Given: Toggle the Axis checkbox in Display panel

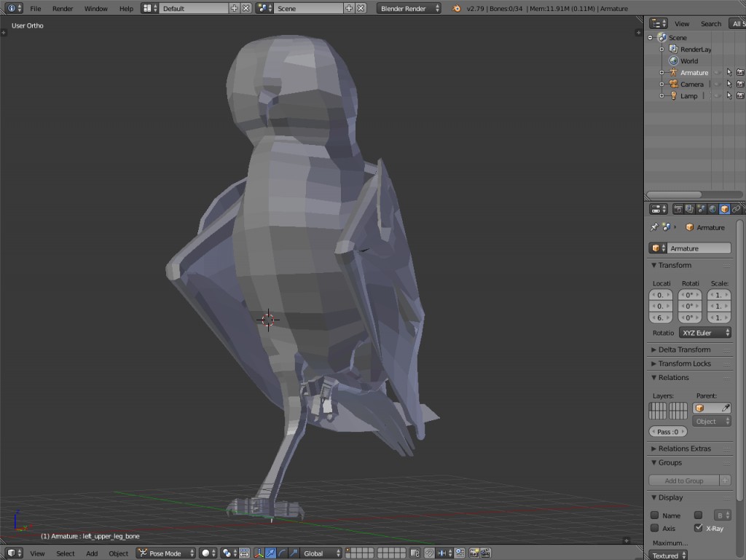Looking at the screenshot, I should coord(653,528).
